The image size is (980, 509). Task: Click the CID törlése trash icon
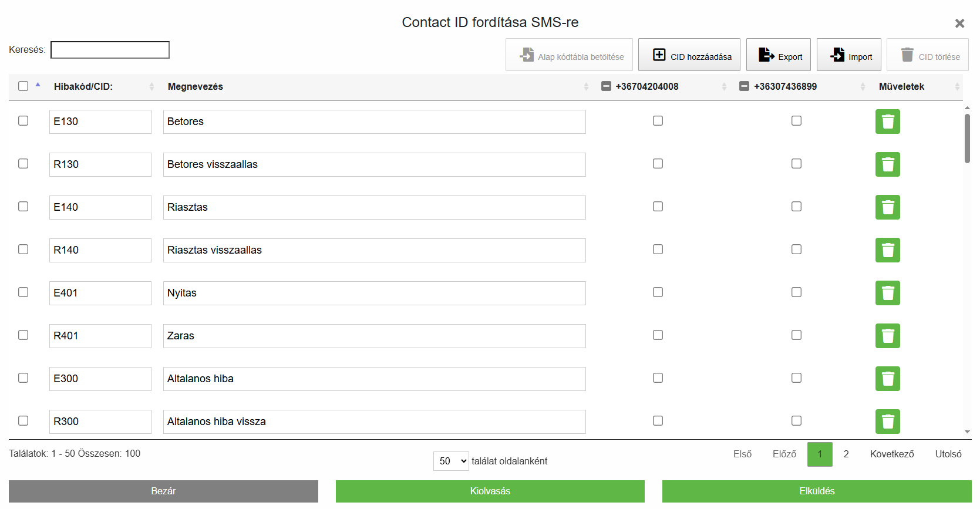click(x=908, y=55)
